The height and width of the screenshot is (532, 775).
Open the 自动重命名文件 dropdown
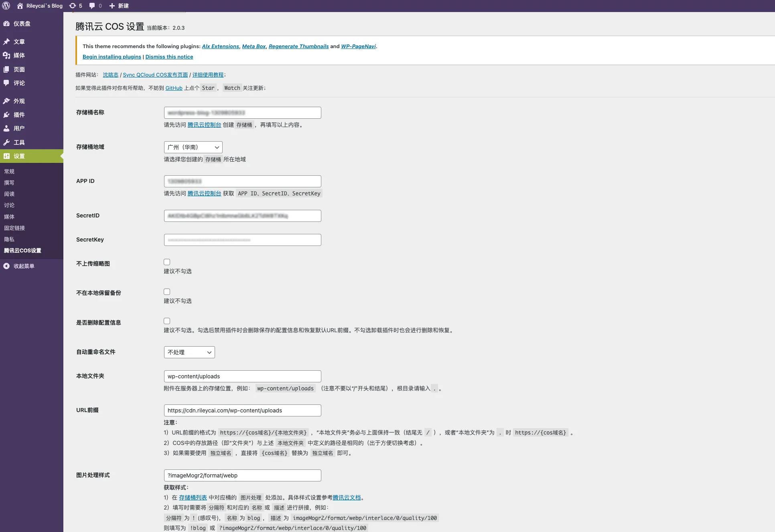tap(189, 352)
